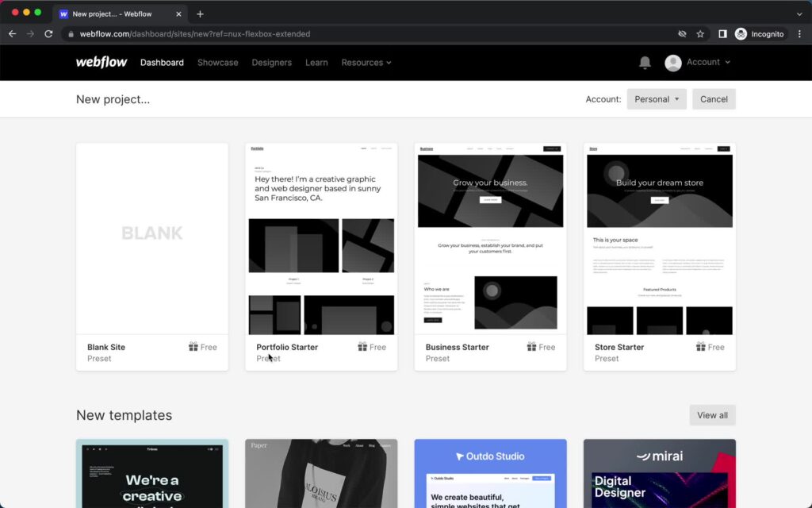Viewport: 812px width, 508px height.
Task: Open the Learn page
Action: click(x=316, y=62)
